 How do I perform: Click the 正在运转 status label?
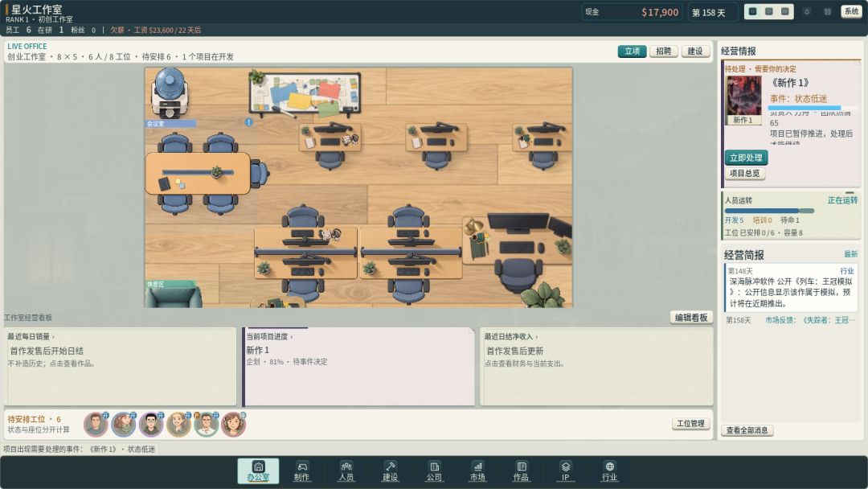pos(842,200)
